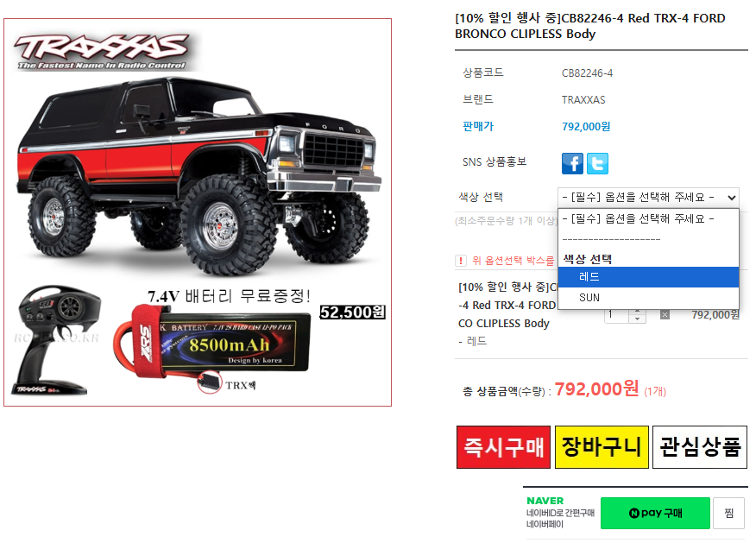Open the 색상 선택 dropdown box
This screenshot has height=543, width=756.
point(648,197)
